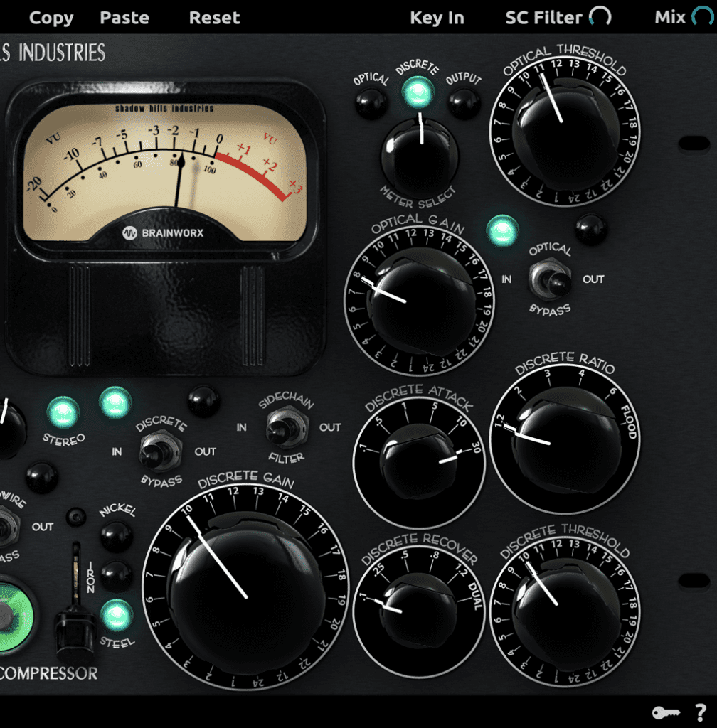Click the dark LED below the Stereo light
Image resolution: width=717 pixels, height=728 pixels.
coord(42,477)
